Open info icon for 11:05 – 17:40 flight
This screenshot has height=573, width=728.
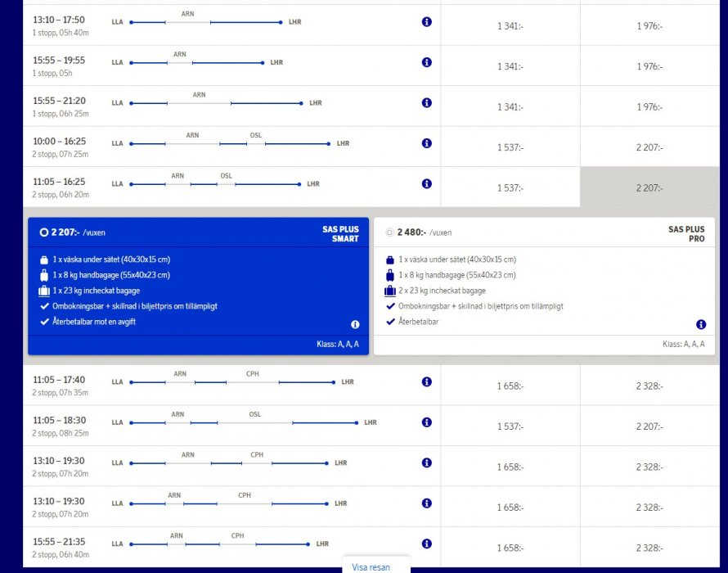click(426, 382)
